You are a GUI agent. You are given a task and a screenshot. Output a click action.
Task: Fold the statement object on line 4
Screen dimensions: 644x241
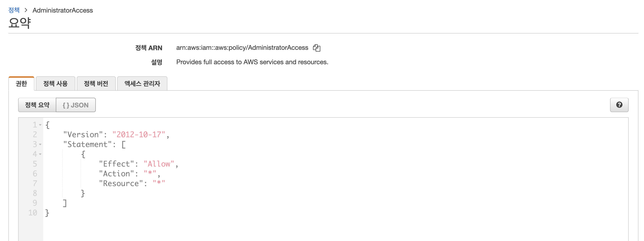point(40,154)
